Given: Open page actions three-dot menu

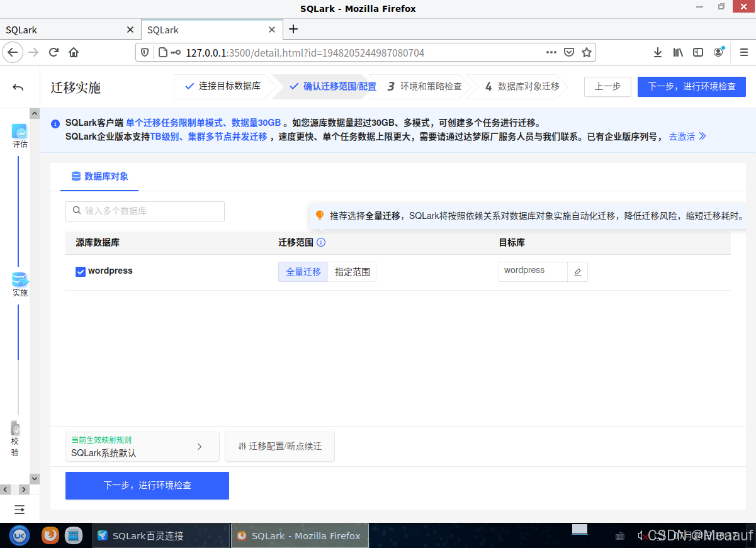Looking at the screenshot, I should [551, 52].
